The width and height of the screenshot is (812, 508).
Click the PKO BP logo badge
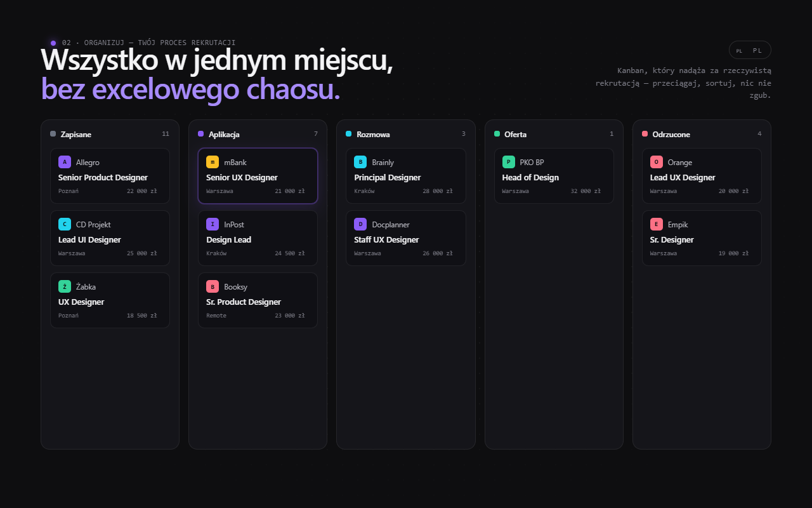(x=508, y=162)
